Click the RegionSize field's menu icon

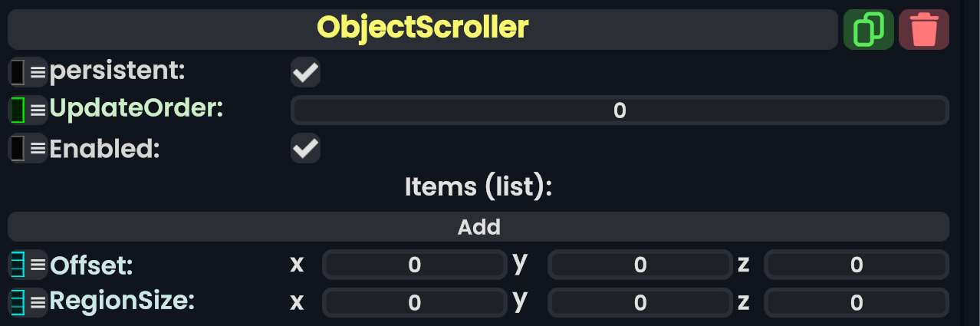38,301
